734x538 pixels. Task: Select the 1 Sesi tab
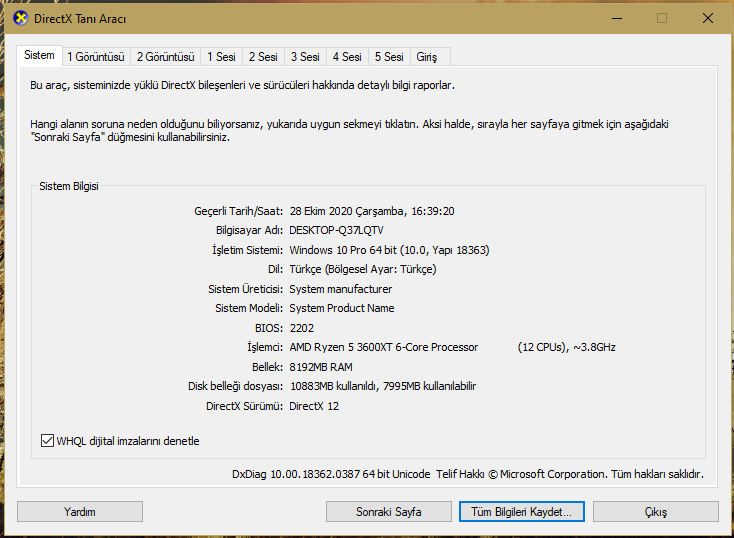[x=221, y=57]
